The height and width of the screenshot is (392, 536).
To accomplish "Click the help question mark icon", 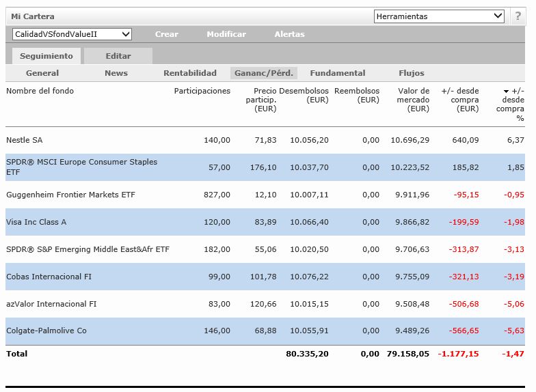I will point(518,16).
